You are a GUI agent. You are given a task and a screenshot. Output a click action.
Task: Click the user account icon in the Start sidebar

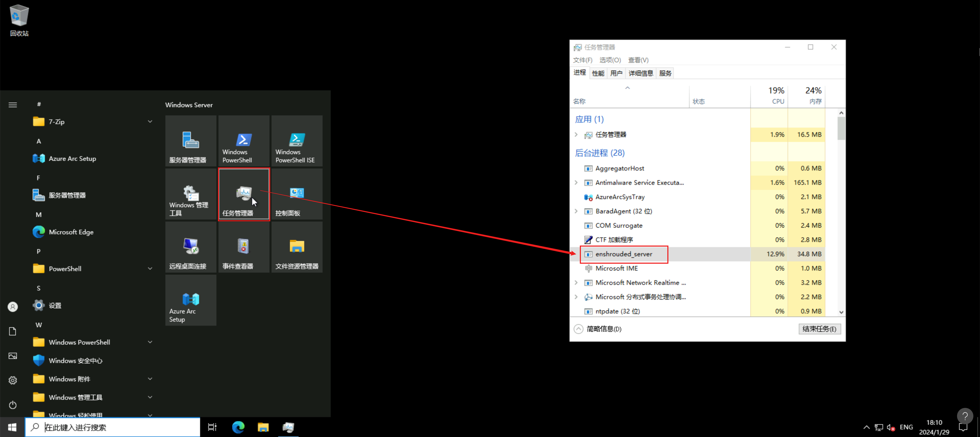pos(13,307)
